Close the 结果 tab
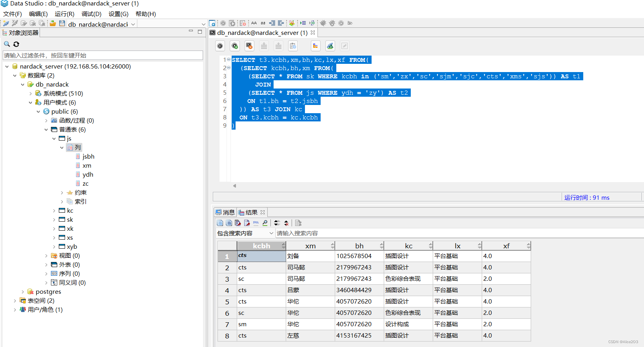 (x=263, y=212)
